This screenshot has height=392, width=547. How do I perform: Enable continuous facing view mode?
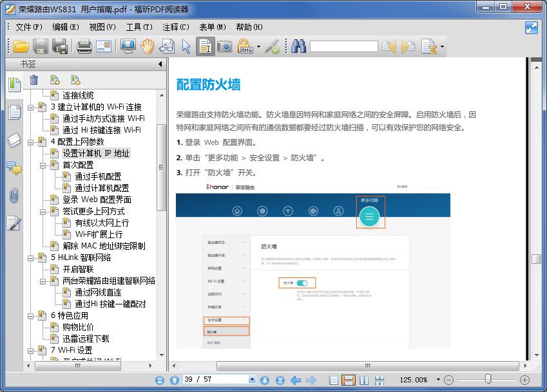pyautogui.click(x=379, y=380)
